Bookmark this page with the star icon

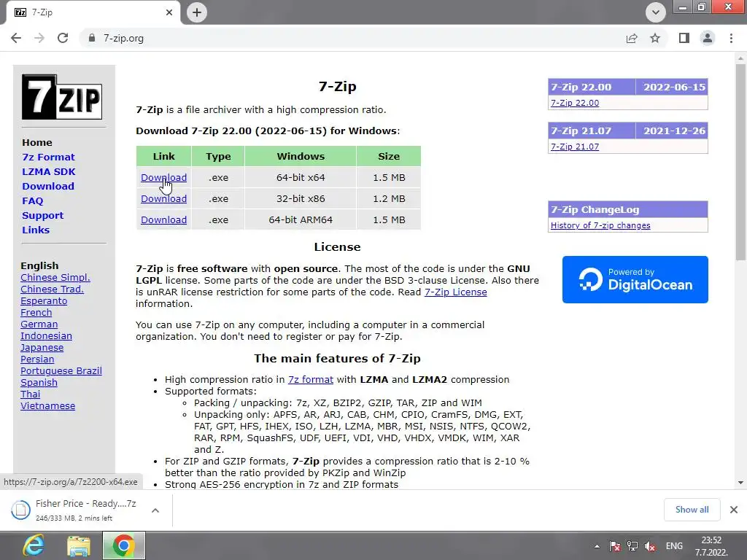(655, 38)
